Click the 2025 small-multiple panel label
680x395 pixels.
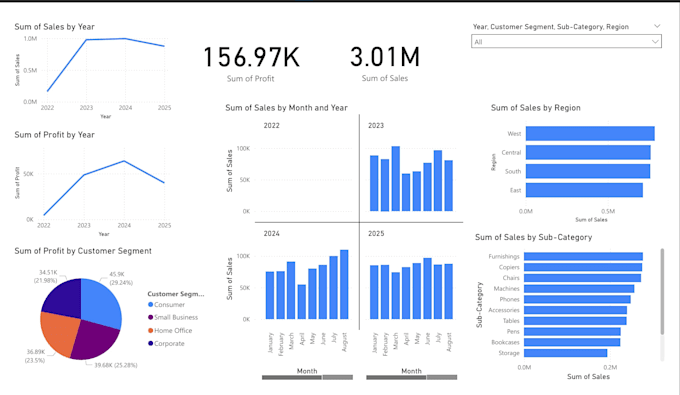point(376,234)
